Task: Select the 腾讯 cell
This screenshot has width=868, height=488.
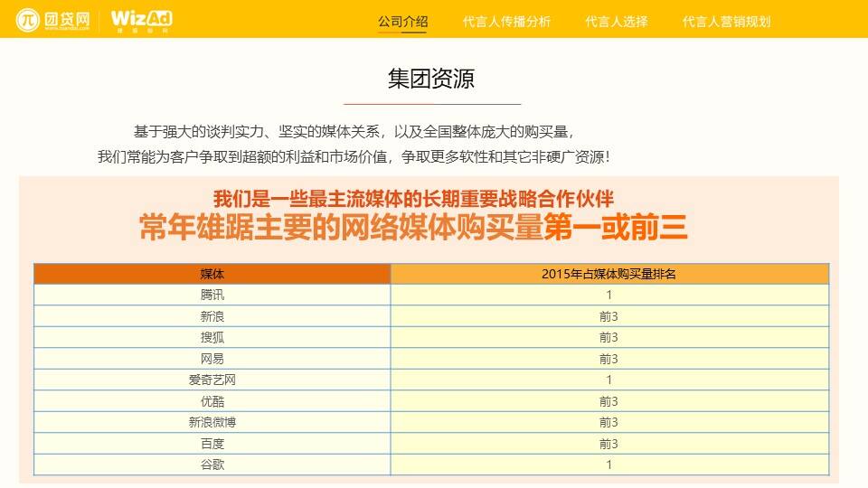Action: (212, 295)
